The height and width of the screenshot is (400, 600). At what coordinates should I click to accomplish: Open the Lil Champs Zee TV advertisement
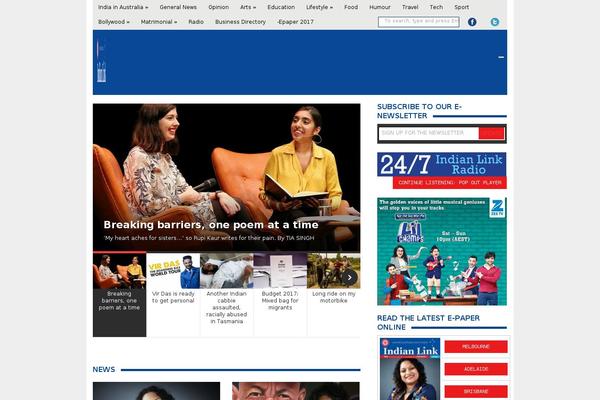(442, 251)
